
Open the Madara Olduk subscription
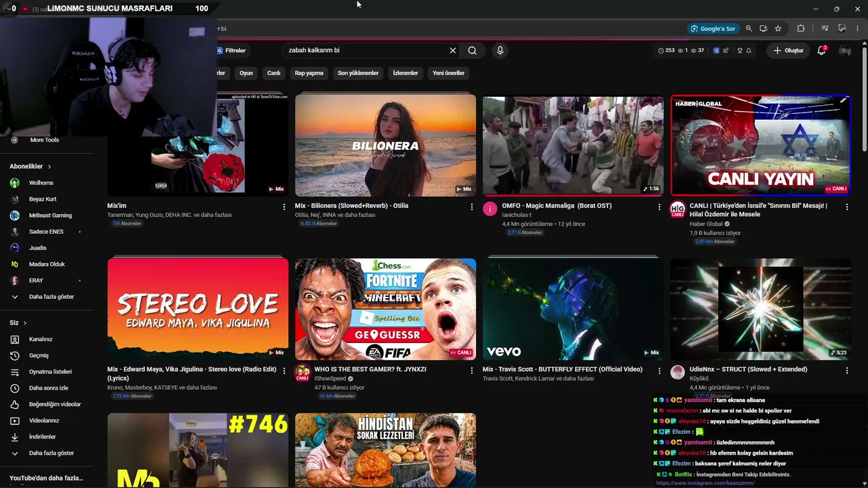point(47,264)
